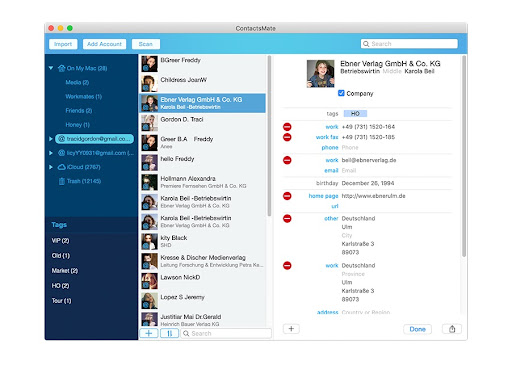This screenshot has width=512, height=370.
Task: Expand the iCloud account tree
Action: click(51, 167)
